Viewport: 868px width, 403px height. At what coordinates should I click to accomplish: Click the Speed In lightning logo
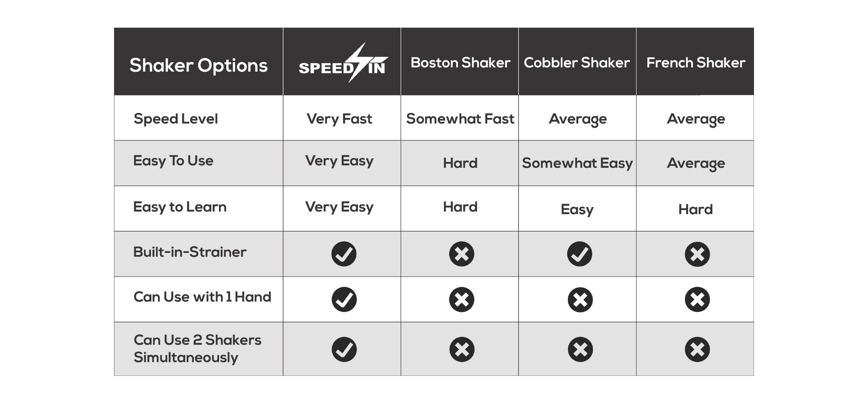click(x=342, y=64)
